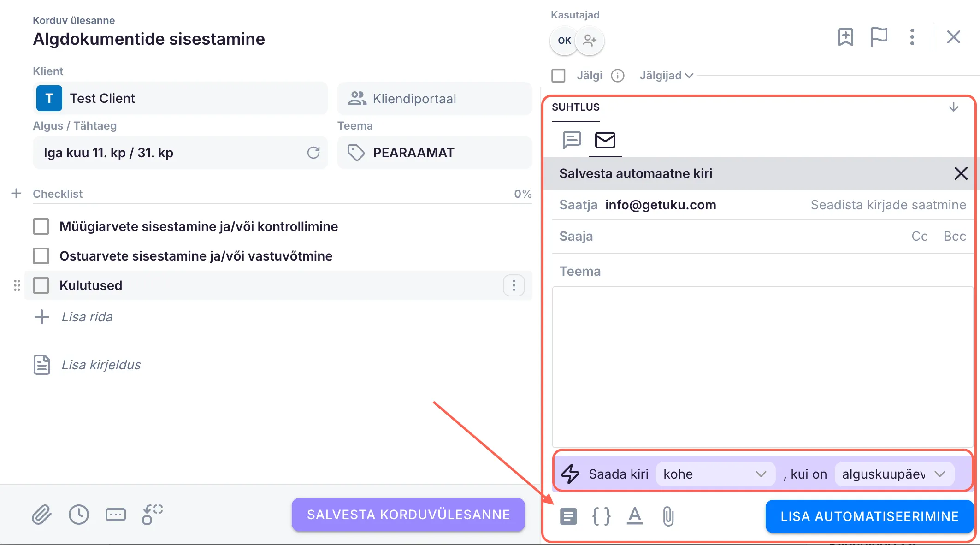
Task: Insert variable with curly braces icon
Action: point(601,516)
